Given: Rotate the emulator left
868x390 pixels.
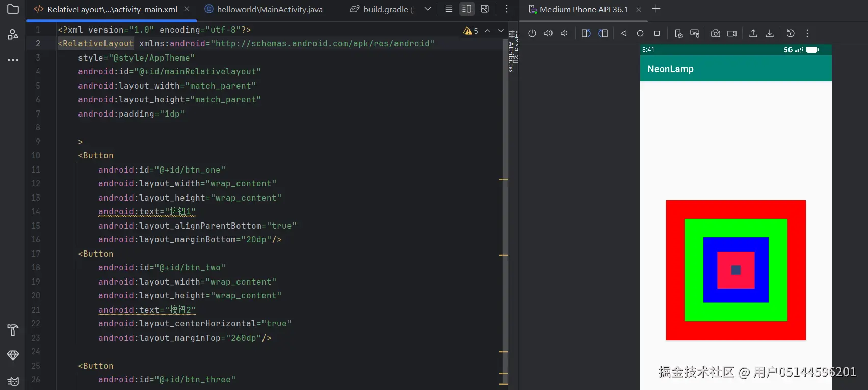Looking at the screenshot, I should (x=586, y=33).
